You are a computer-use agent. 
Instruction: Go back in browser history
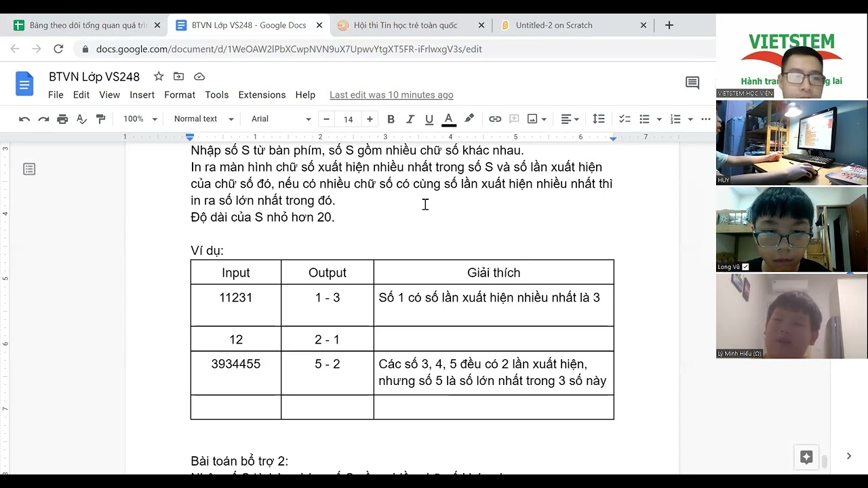point(15,49)
